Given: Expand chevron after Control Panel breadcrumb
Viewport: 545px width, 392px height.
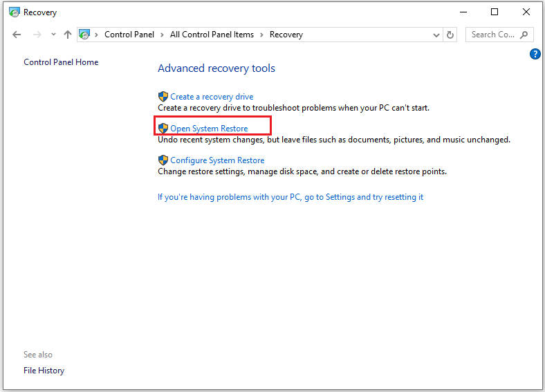Looking at the screenshot, I should pyautogui.click(x=163, y=35).
